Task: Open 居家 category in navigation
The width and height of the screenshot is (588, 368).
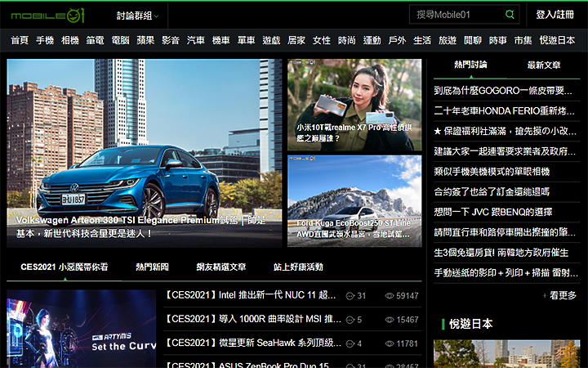Action: [296, 40]
